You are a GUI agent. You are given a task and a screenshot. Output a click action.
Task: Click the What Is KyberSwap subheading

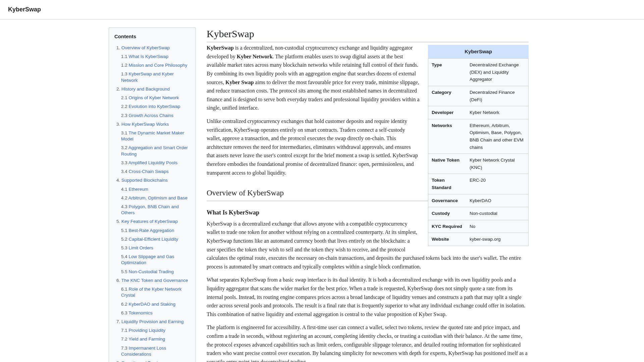pos(233,213)
